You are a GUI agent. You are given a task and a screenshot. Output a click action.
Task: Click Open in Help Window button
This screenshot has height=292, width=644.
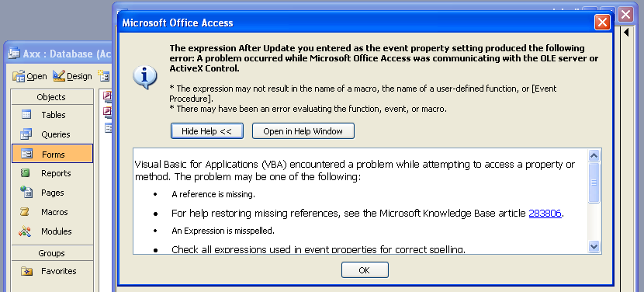click(x=303, y=131)
